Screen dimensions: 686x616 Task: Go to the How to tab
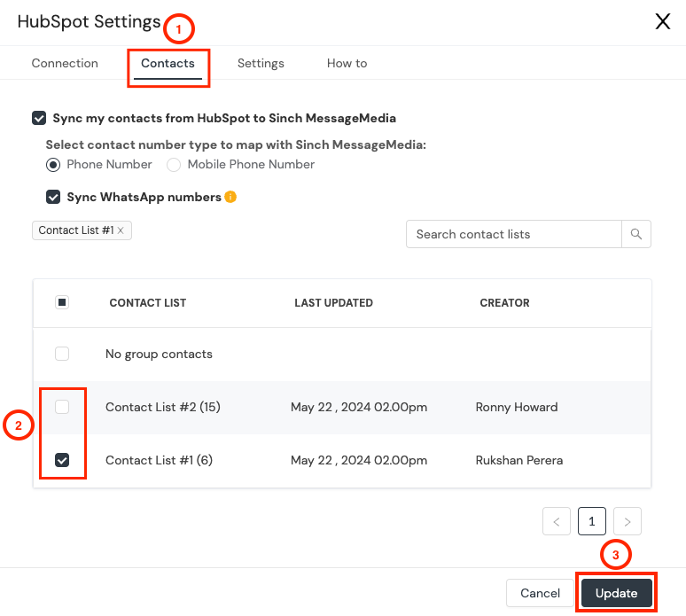[x=347, y=64]
